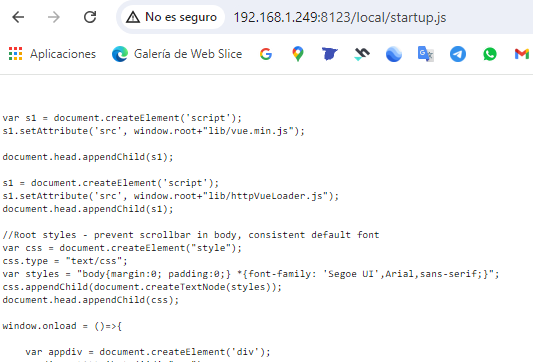This screenshot has width=533, height=362.
Task: Open the Google Maps bookmark
Action: [298, 54]
